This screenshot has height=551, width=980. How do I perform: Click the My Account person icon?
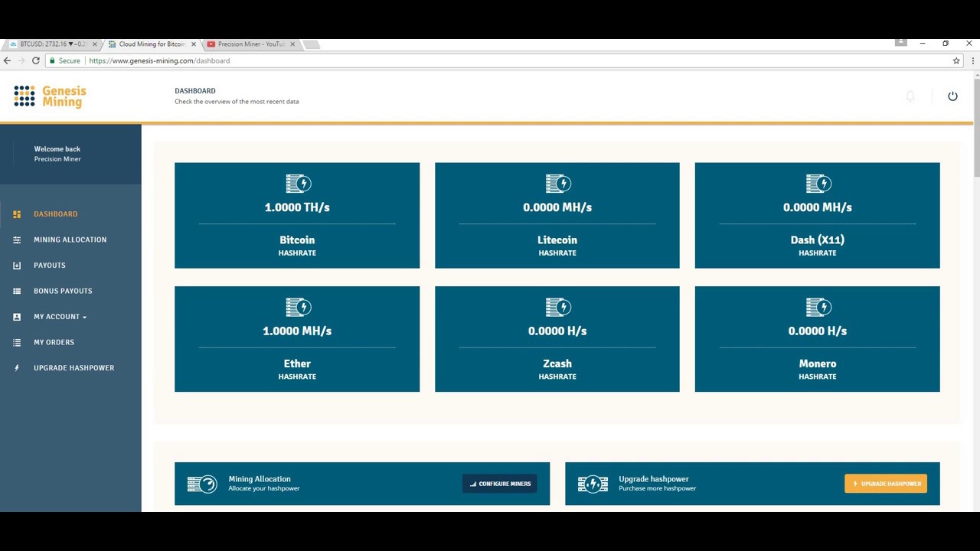[x=17, y=317]
